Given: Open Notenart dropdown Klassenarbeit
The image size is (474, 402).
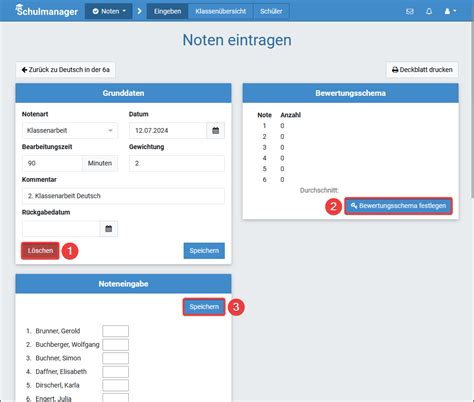Looking at the screenshot, I should [70, 130].
